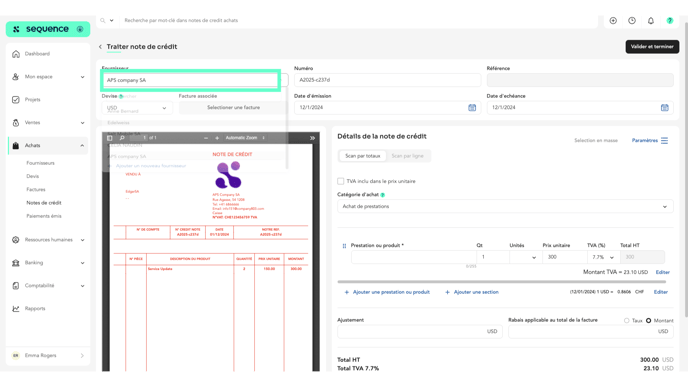Expand Ventes menu
688x387 pixels.
[48, 122]
